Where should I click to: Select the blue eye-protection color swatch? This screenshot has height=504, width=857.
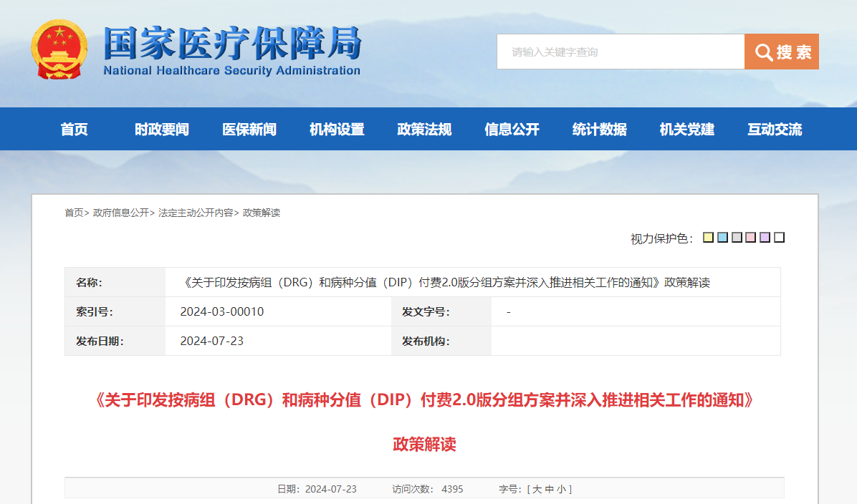tap(722, 238)
